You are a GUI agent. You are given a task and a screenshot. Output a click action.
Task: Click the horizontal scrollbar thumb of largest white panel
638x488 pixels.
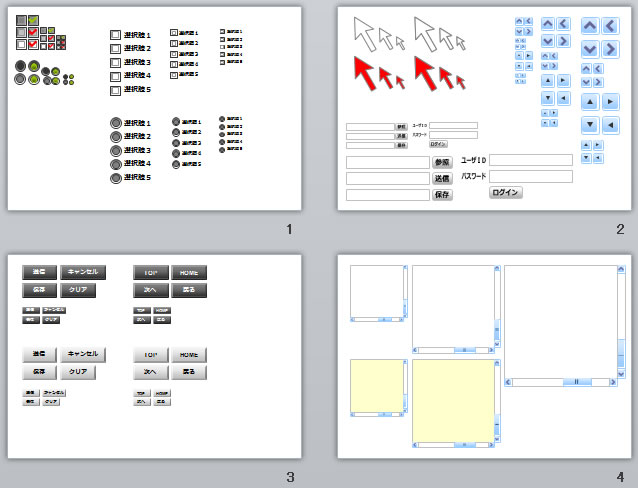pos(576,382)
